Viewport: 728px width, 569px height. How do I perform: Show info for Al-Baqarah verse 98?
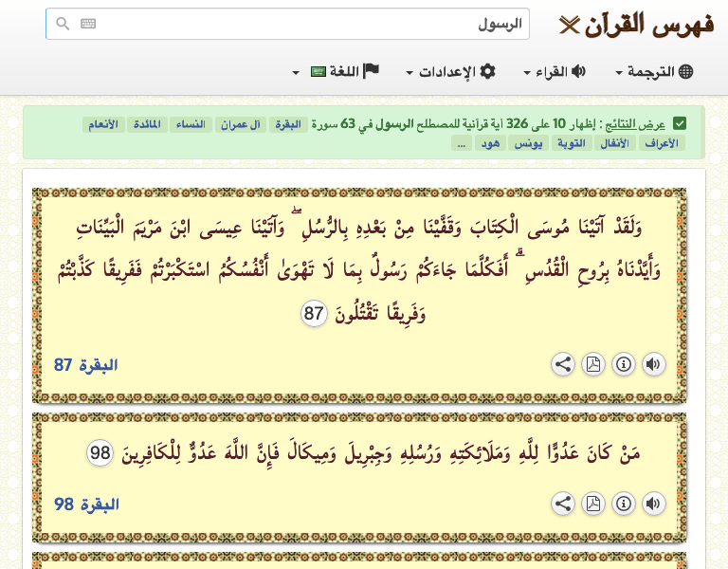(623, 504)
